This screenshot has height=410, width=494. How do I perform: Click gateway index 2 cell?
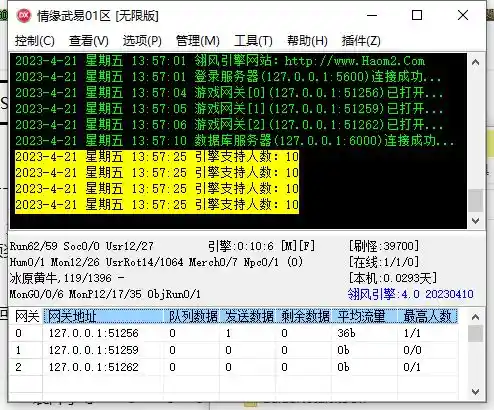coord(18,367)
